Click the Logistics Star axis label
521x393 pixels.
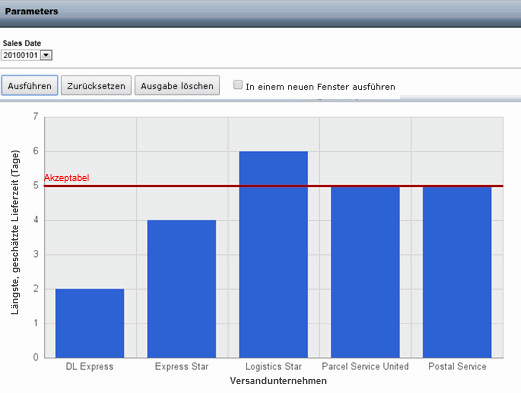[x=273, y=366]
